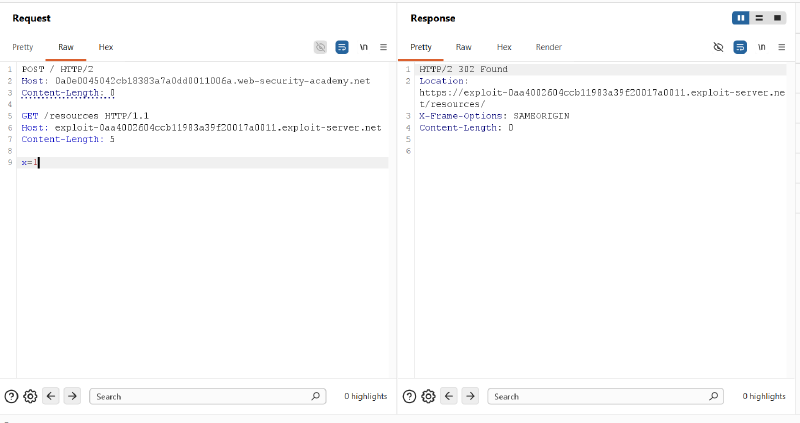Toggle line wrap icon in Request panel
Screen dimensions: 800x423
tap(342, 47)
